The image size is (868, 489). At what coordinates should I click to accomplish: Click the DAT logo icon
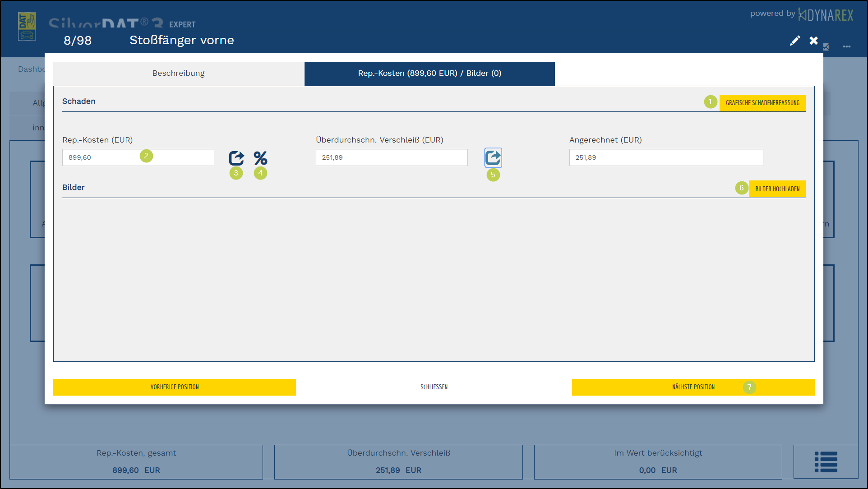pos(27,27)
